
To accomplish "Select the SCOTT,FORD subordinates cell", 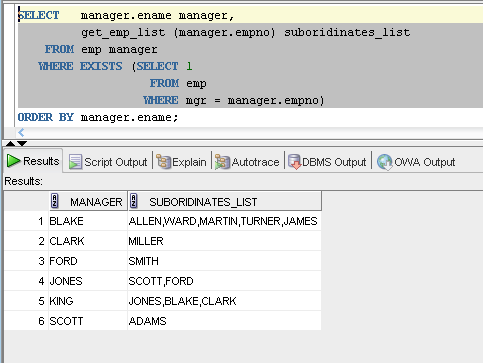I will pos(224,281).
